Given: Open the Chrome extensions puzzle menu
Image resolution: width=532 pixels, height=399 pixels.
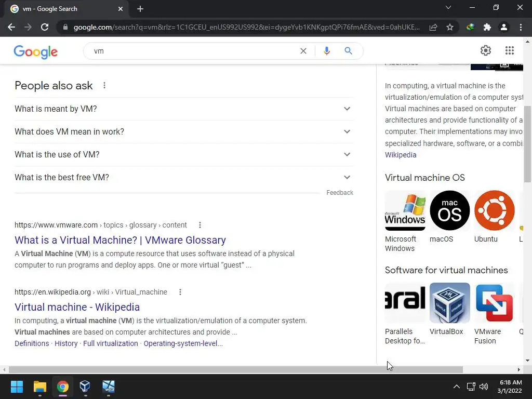Looking at the screenshot, I should (x=487, y=27).
